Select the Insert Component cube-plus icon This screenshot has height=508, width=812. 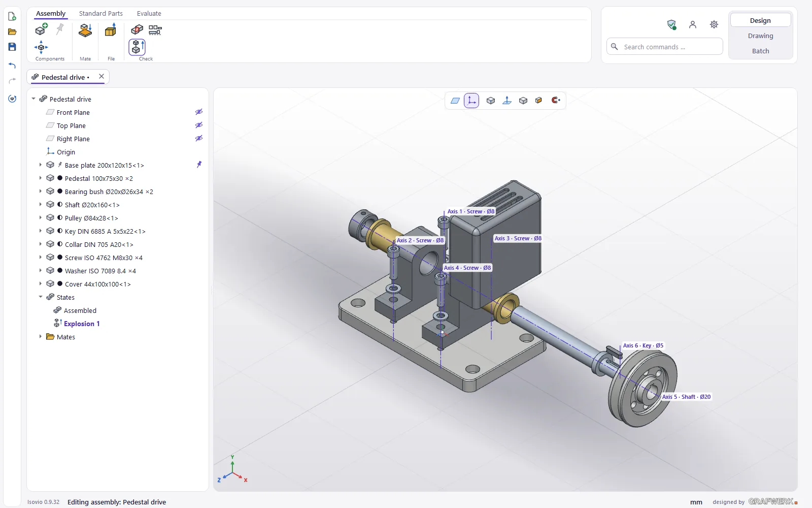(x=41, y=29)
